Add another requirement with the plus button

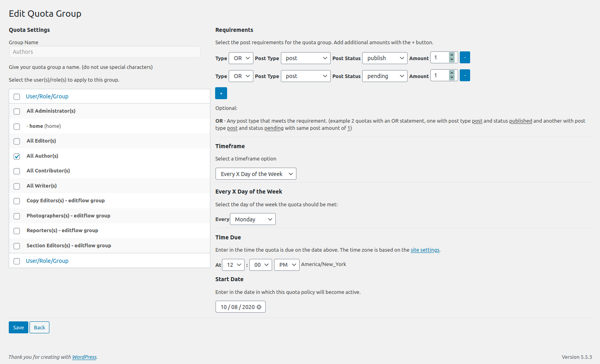[x=221, y=93]
